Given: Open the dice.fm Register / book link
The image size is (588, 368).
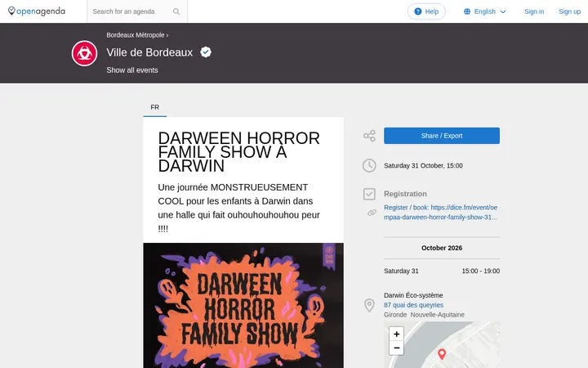Looking at the screenshot, I should point(441,212).
